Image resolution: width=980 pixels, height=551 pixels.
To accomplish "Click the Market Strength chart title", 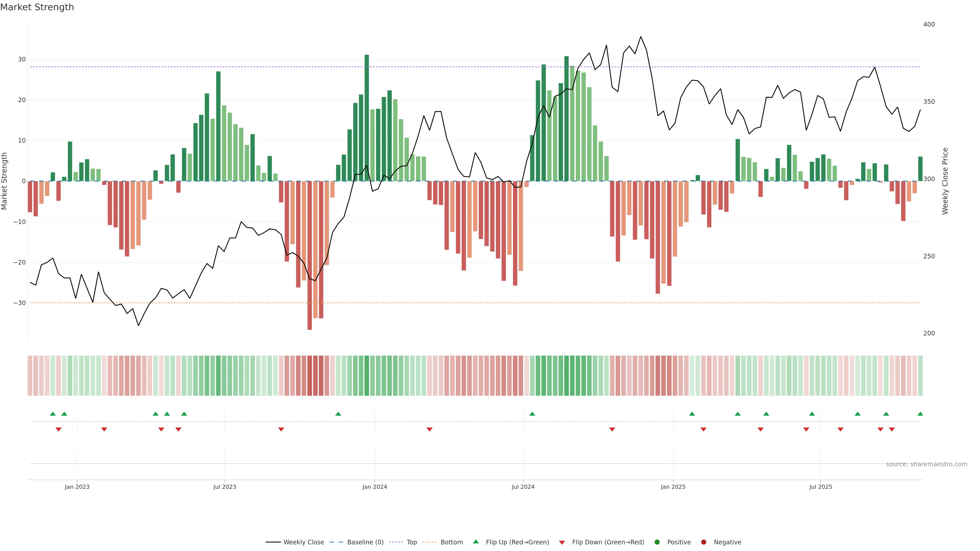I will pos(37,7).
